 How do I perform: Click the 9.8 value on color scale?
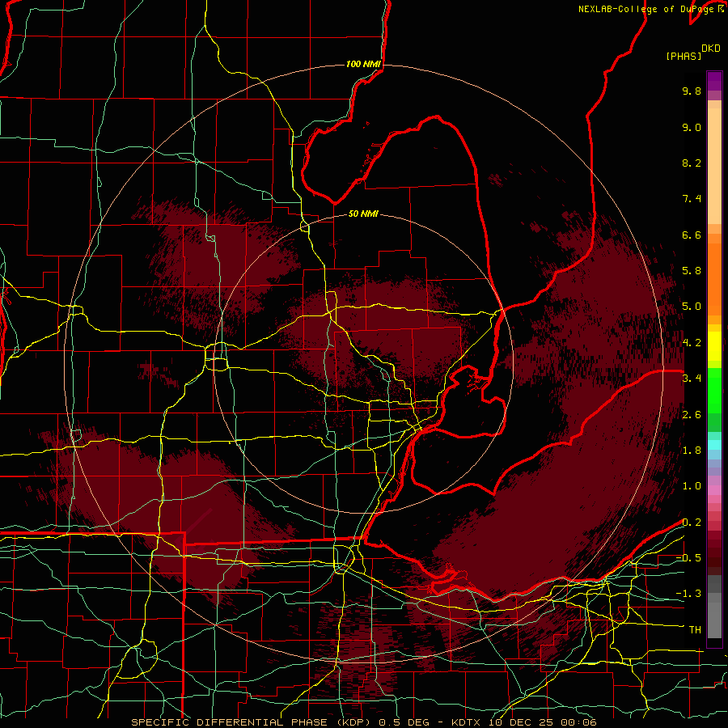[x=692, y=91]
